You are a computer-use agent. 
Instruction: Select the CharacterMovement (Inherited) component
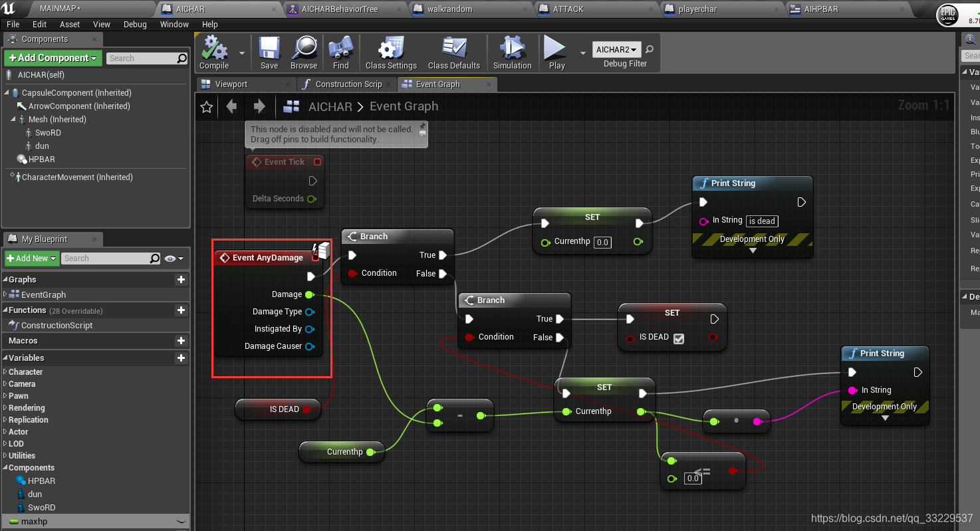(x=77, y=177)
